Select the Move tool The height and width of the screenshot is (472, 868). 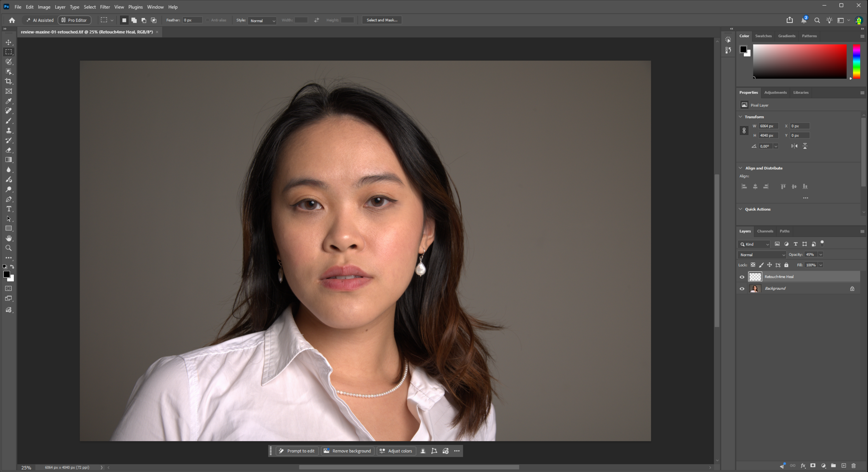pos(9,42)
